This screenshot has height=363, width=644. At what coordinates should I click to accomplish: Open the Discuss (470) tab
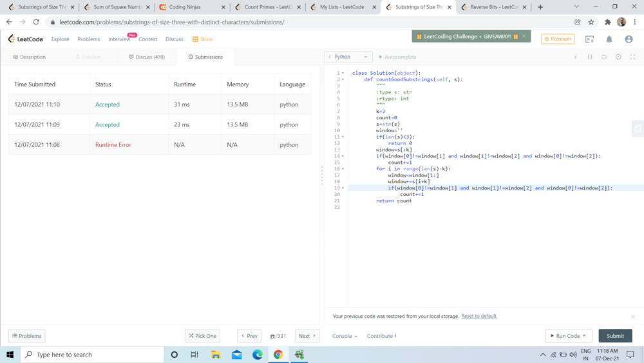[x=147, y=57]
